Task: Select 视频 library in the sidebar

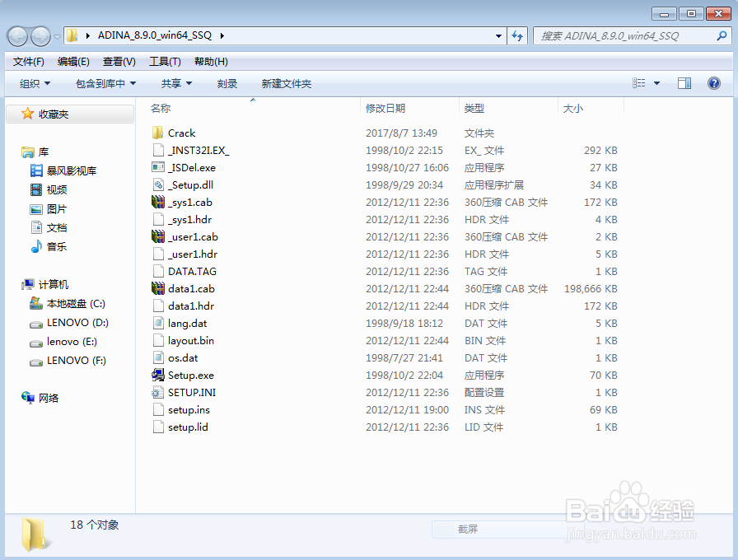Action: 57,189
